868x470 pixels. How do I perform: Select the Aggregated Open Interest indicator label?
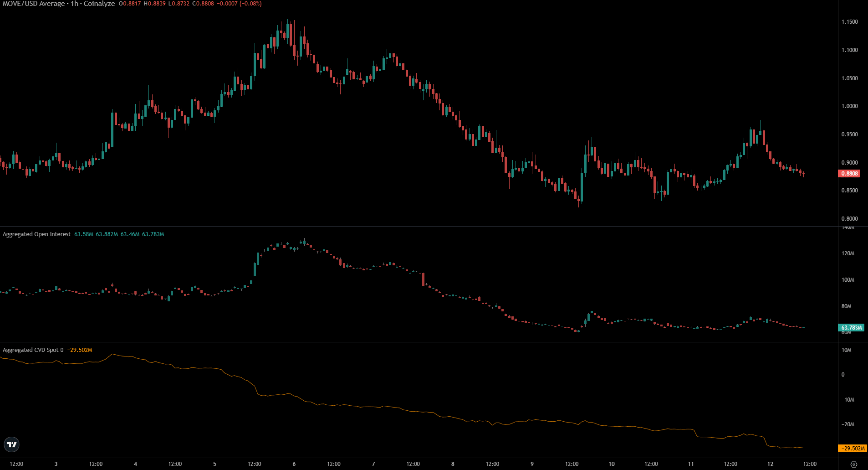(37, 234)
